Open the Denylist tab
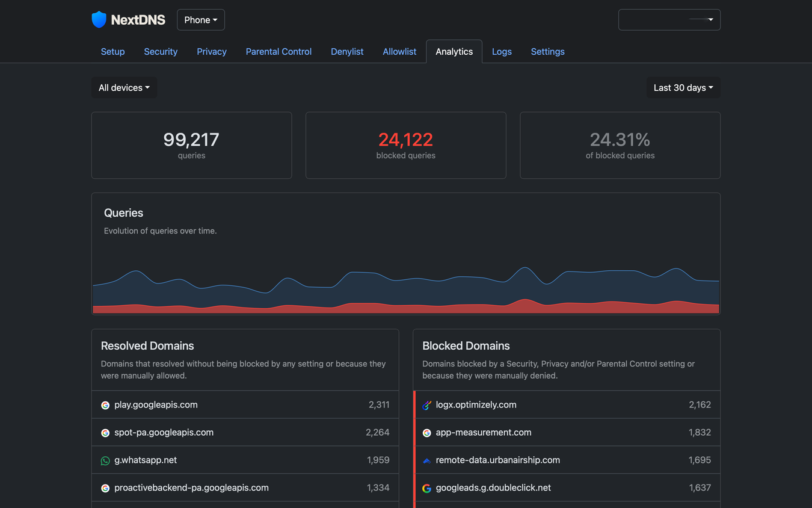 coord(347,52)
